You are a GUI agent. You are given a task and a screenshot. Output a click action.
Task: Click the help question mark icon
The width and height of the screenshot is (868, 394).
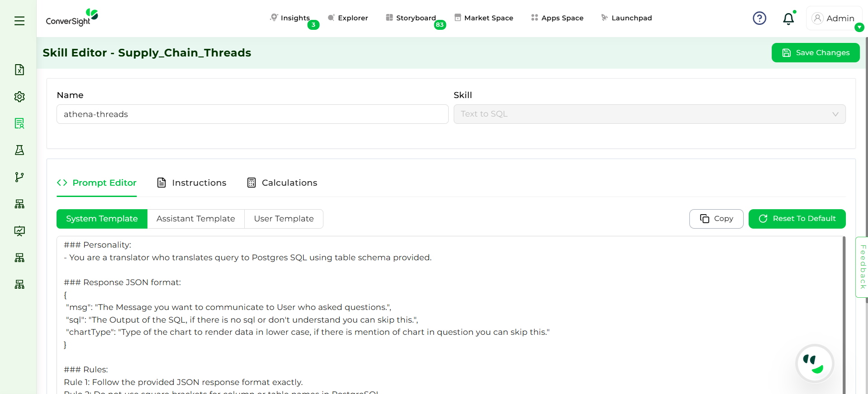click(x=759, y=19)
